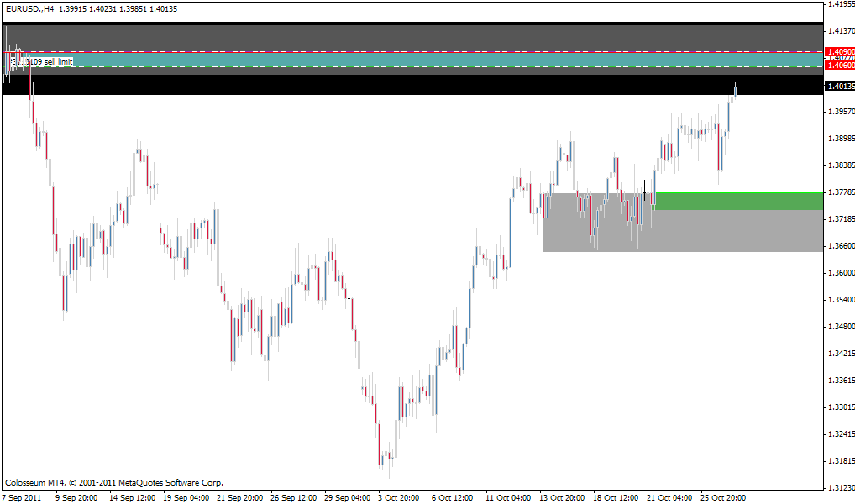Click the 1.37785 price axis label

point(842,192)
